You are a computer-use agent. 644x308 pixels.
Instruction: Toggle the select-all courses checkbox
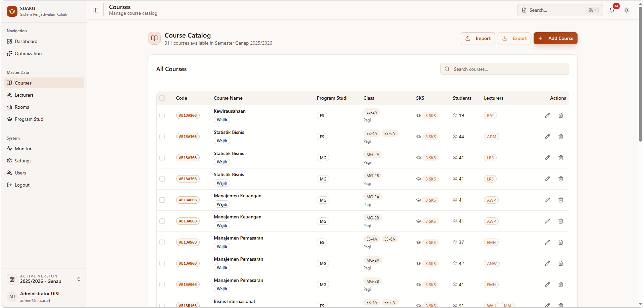coord(162,98)
